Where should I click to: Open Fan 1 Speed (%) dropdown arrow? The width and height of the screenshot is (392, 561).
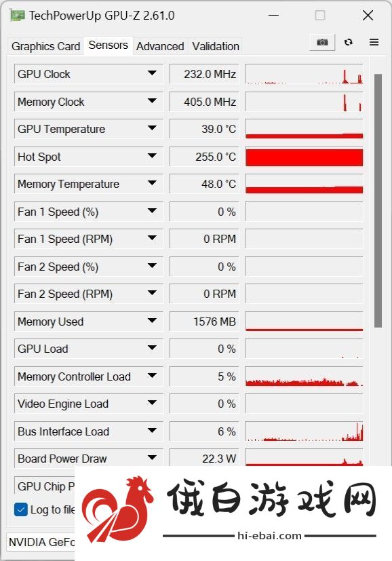click(152, 211)
